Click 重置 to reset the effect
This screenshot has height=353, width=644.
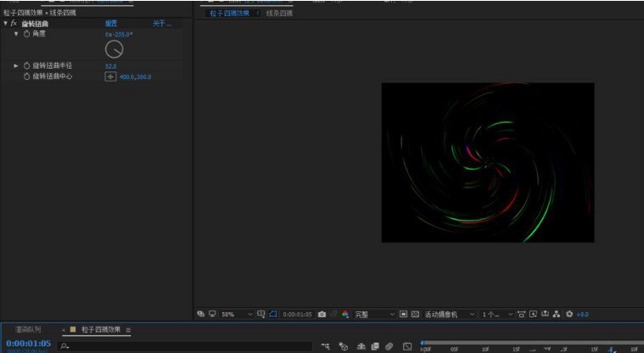[111, 24]
